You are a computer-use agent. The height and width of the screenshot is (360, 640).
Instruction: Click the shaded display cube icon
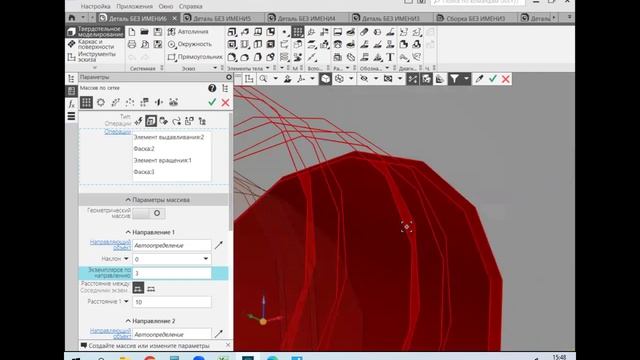point(325,79)
